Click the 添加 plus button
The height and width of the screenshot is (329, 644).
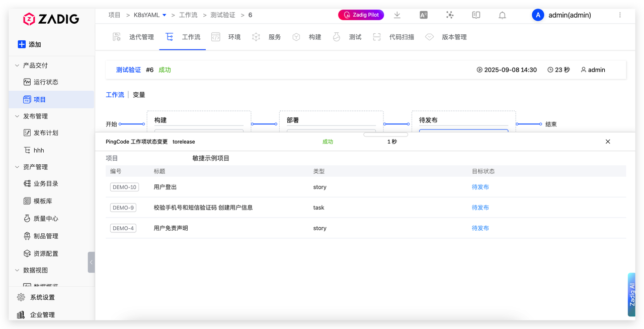click(x=22, y=44)
